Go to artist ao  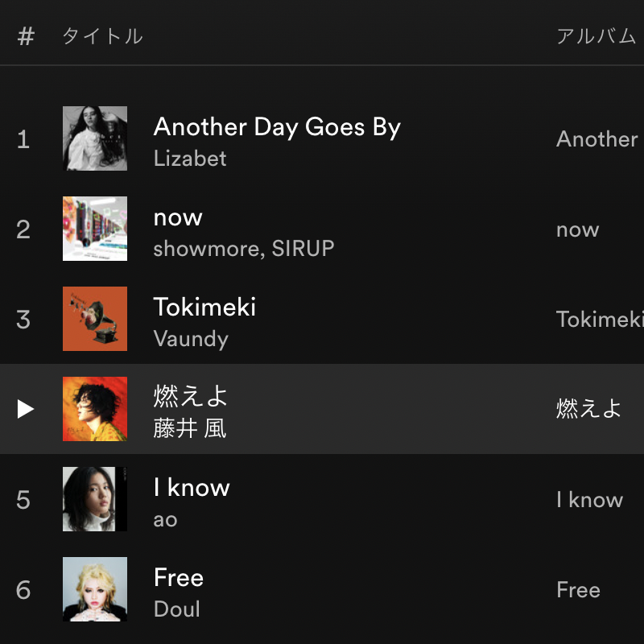pyautogui.click(x=165, y=518)
